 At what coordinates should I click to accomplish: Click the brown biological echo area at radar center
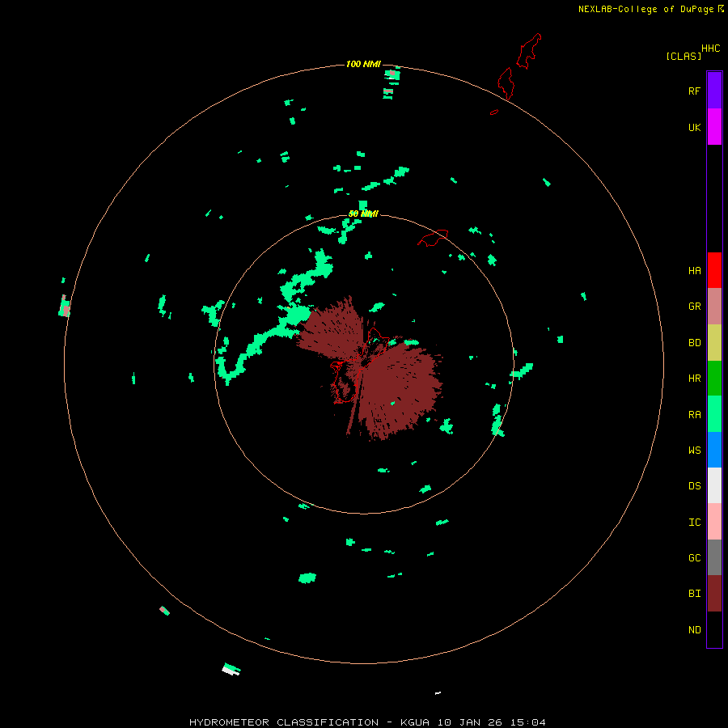point(395,385)
